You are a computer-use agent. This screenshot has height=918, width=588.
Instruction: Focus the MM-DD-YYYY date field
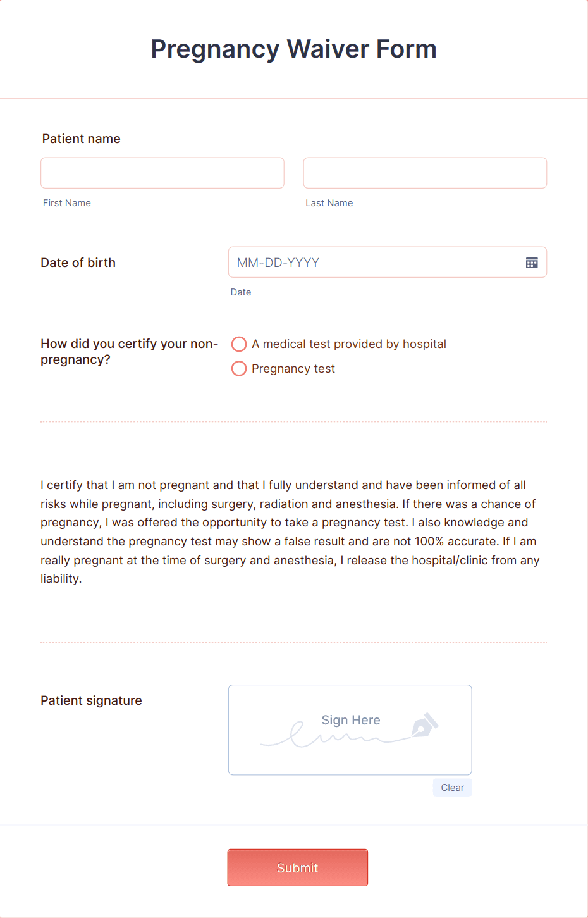click(x=373, y=262)
